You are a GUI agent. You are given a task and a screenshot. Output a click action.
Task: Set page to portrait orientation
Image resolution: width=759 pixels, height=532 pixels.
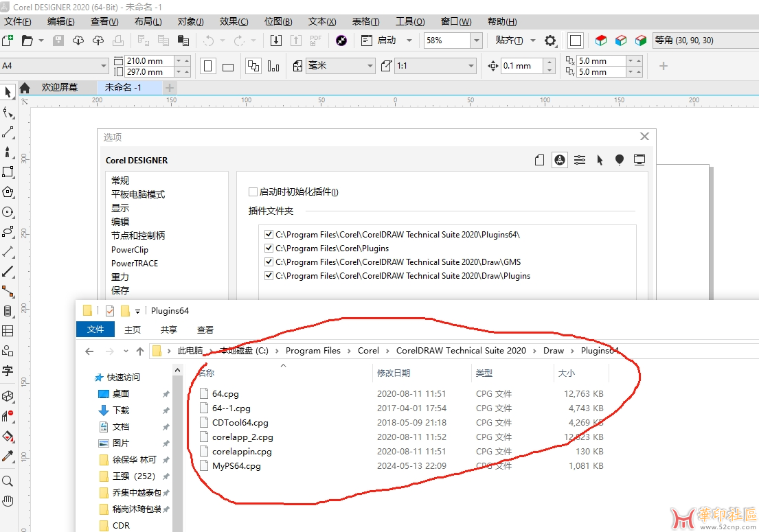[x=207, y=66]
